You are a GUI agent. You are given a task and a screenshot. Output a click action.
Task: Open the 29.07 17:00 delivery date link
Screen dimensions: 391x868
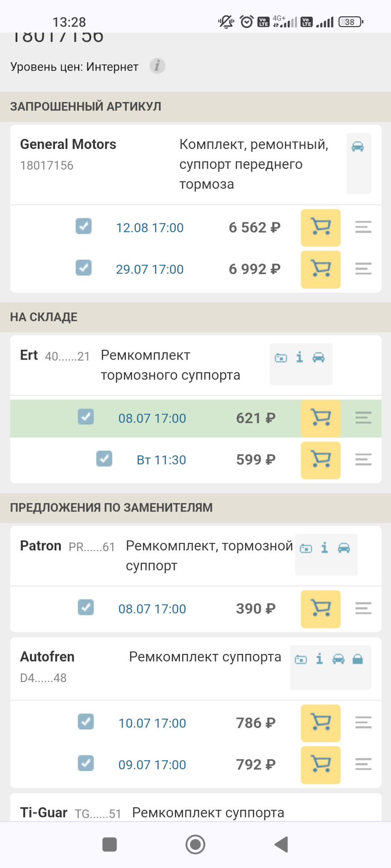click(150, 269)
